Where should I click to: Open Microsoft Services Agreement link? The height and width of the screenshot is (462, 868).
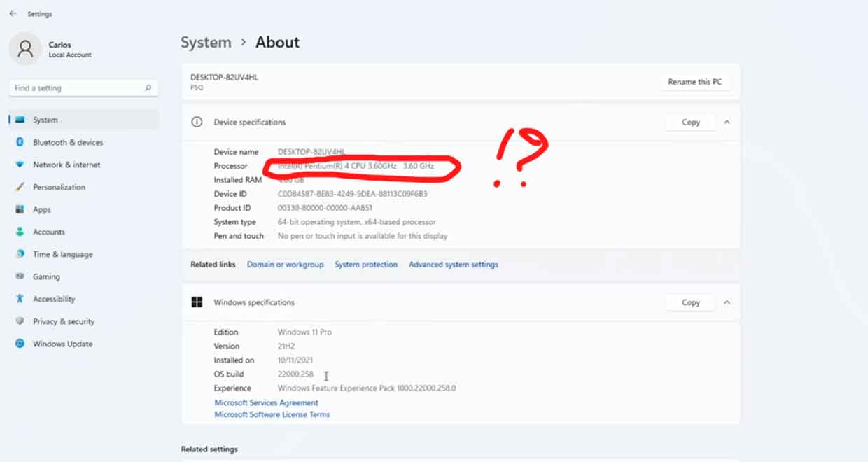coord(266,402)
